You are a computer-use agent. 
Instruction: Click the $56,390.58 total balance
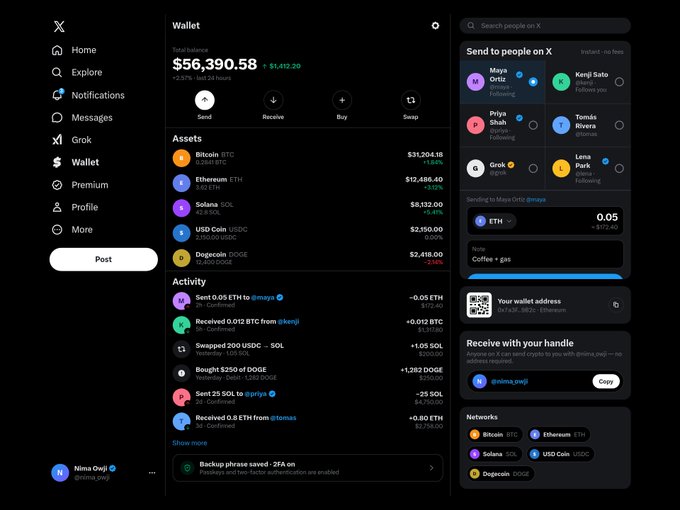215,64
